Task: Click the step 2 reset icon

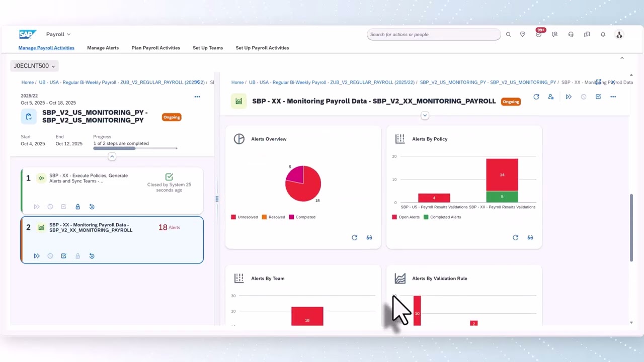Action: point(92,256)
